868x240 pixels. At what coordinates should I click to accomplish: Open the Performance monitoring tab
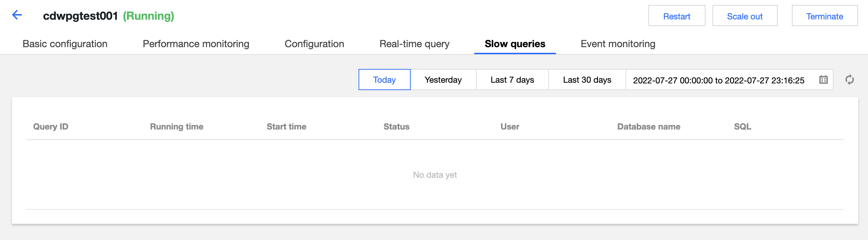196,44
